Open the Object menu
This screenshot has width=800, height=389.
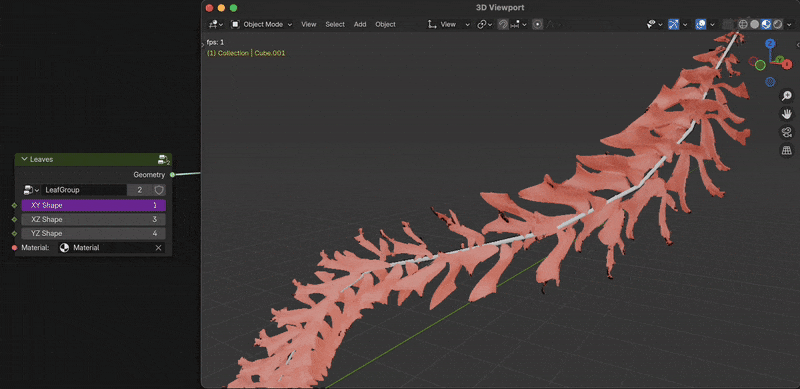(385, 24)
